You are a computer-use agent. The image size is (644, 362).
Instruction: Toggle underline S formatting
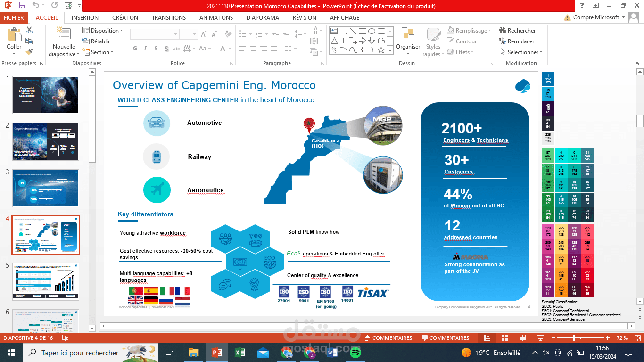click(x=156, y=49)
